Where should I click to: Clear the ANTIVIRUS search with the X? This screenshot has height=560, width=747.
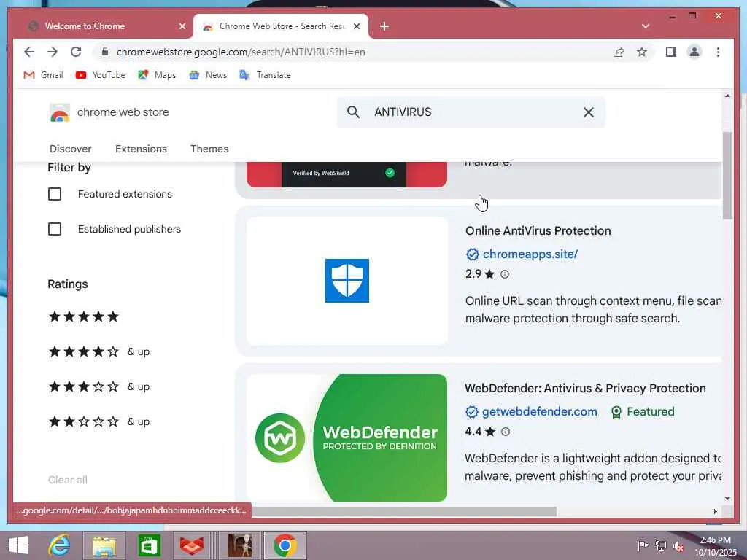point(589,112)
